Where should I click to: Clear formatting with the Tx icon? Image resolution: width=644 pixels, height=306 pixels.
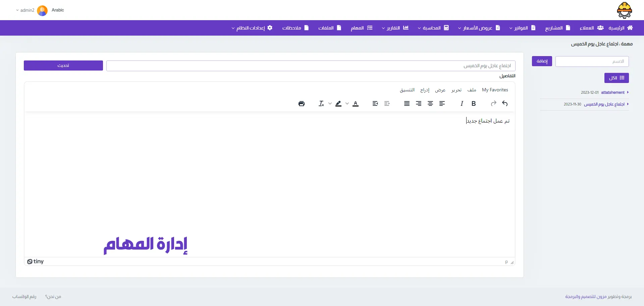pyautogui.click(x=321, y=103)
